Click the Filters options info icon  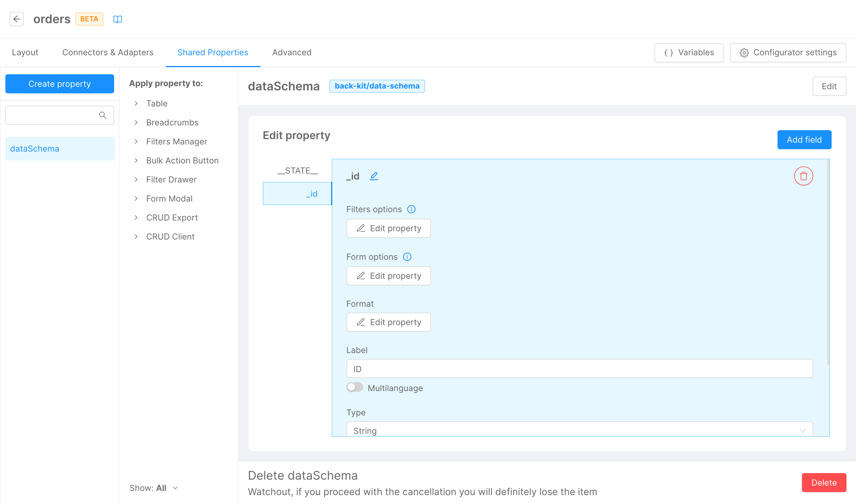pyautogui.click(x=411, y=209)
